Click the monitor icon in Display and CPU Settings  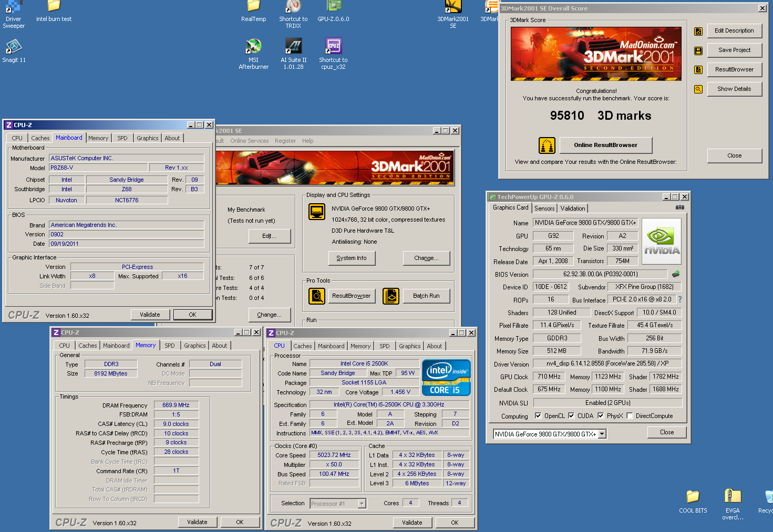click(317, 212)
